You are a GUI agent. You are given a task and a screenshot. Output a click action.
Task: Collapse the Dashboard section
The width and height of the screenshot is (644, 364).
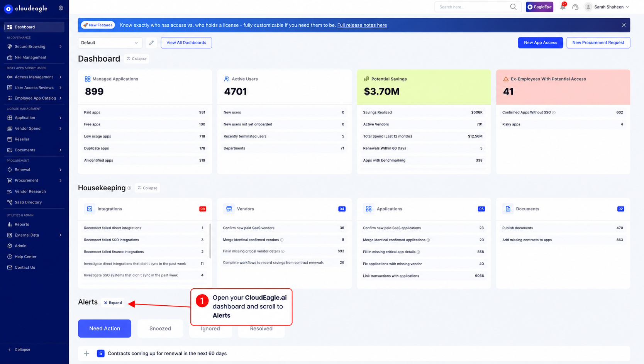pos(137,59)
